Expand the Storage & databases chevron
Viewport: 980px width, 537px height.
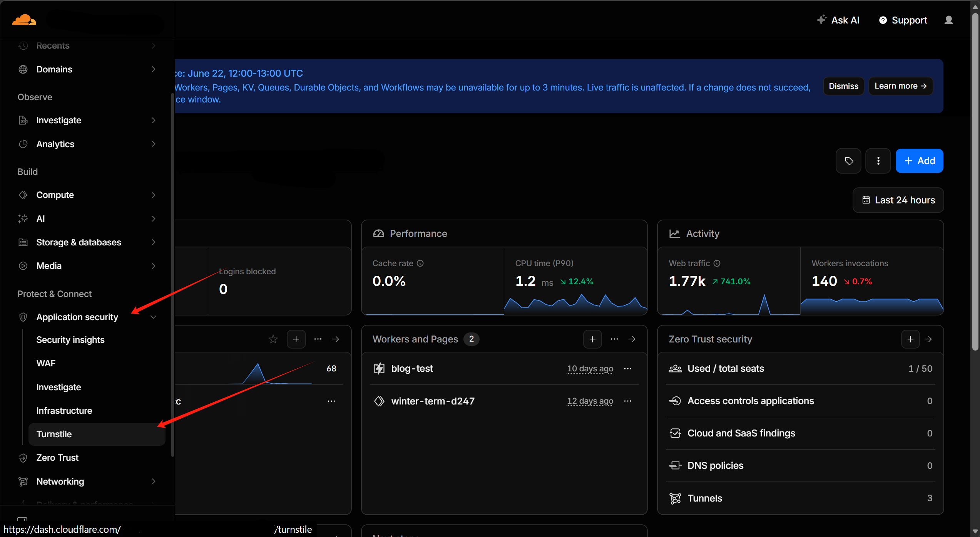click(x=154, y=242)
